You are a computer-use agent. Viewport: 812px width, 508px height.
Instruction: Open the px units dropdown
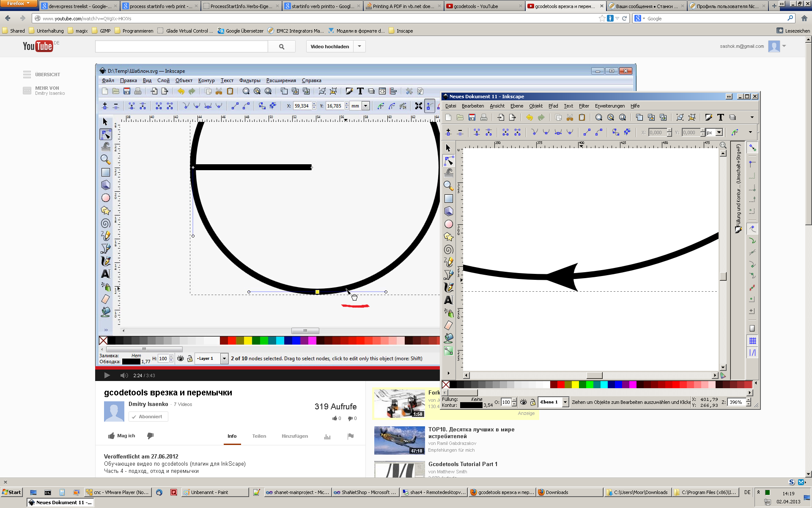coord(719,133)
